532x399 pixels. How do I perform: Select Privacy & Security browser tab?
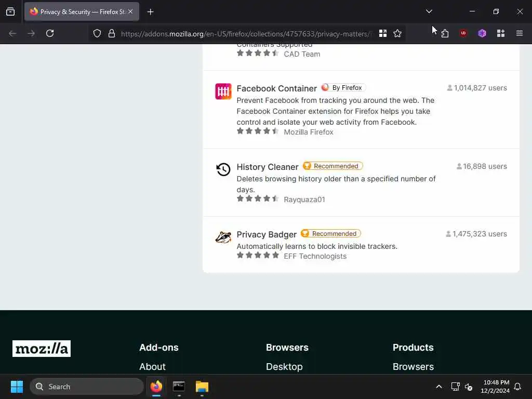(x=82, y=12)
